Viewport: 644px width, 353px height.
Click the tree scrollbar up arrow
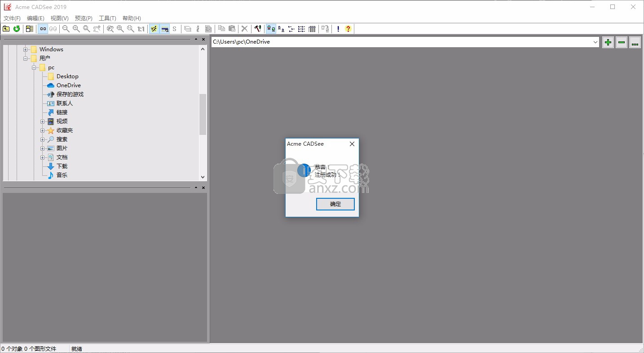click(203, 49)
